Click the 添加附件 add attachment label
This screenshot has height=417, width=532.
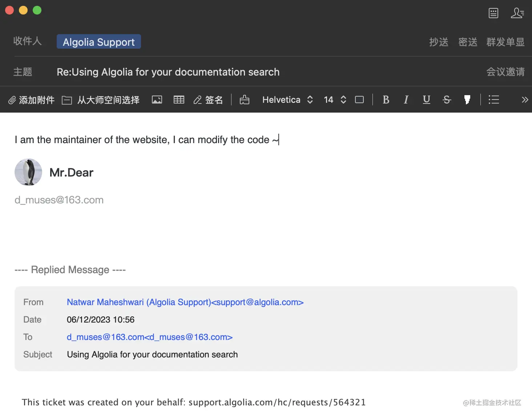click(x=37, y=100)
